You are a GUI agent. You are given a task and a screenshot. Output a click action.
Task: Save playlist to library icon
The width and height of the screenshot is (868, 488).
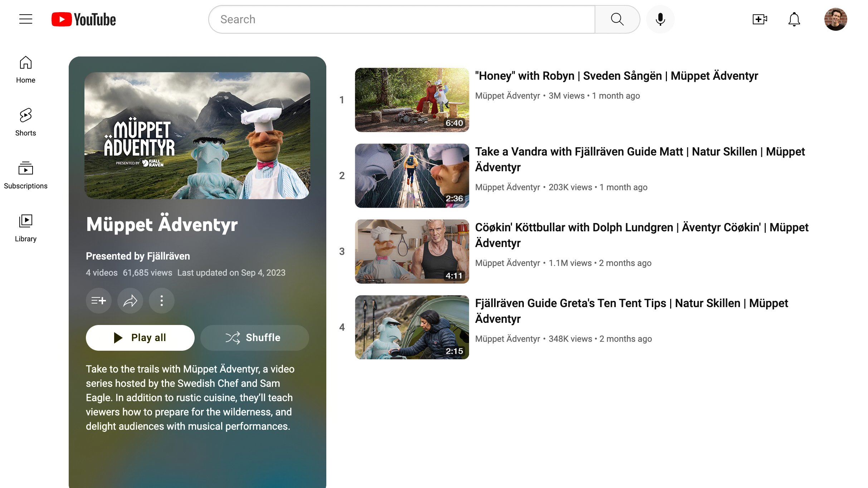point(99,301)
